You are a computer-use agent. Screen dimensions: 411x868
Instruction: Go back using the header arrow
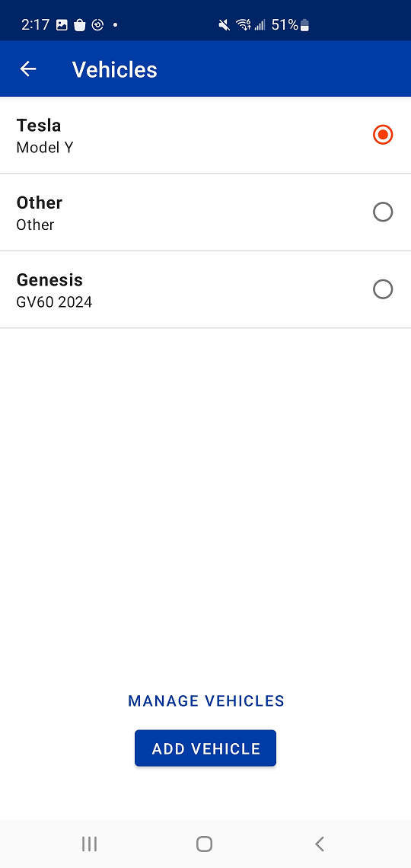pos(27,69)
